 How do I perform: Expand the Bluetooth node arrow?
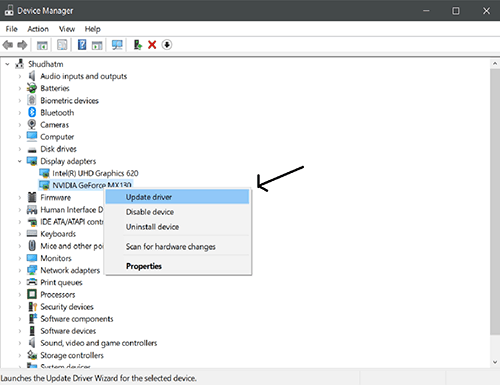(x=20, y=113)
